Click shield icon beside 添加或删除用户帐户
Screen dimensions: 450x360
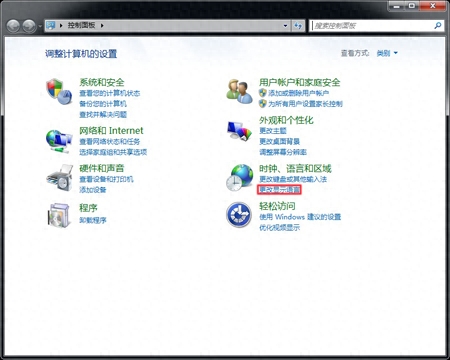(x=263, y=93)
